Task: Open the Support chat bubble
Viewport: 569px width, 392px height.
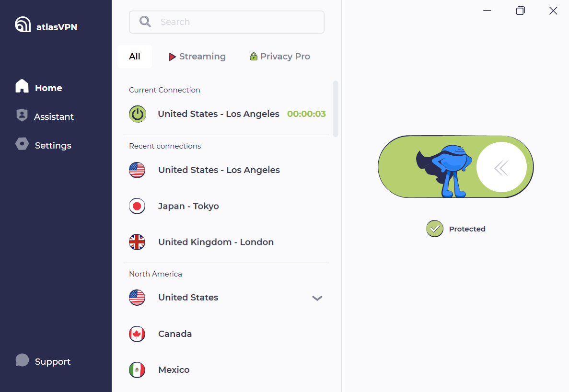Action: pos(22,360)
